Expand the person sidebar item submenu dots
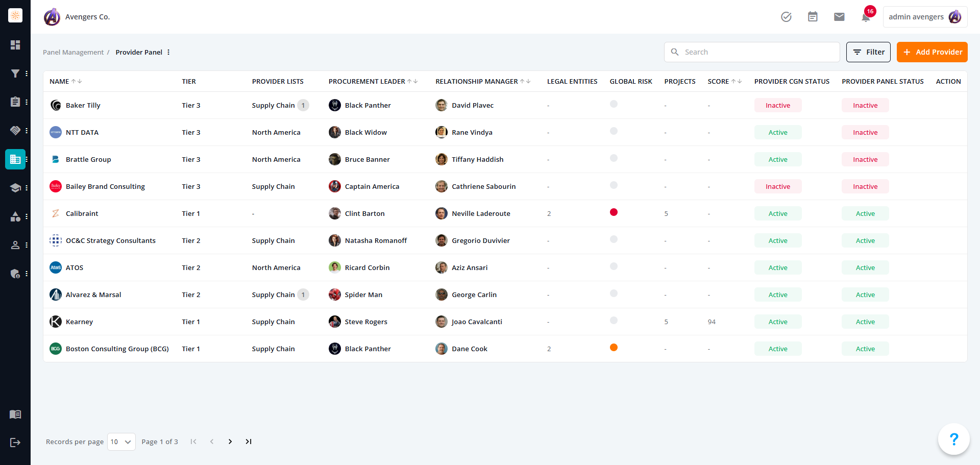This screenshot has width=980, height=465. [x=27, y=245]
